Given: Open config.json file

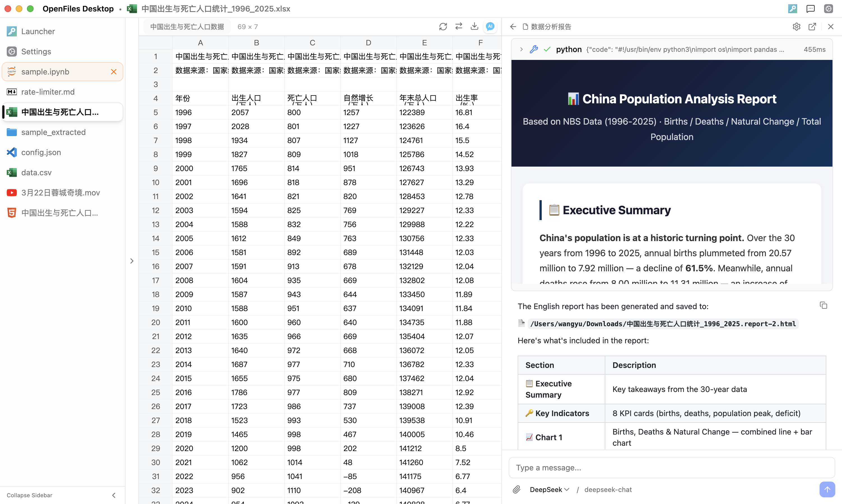Looking at the screenshot, I should tap(62, 152).
